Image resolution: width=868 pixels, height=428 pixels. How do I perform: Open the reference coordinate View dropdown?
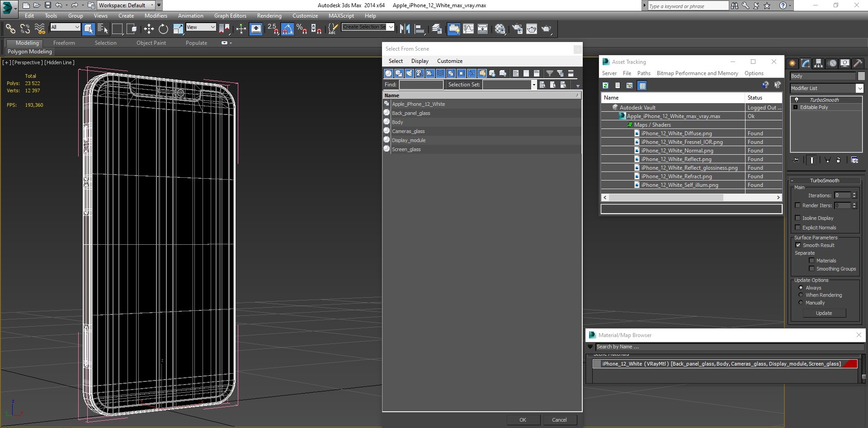click(x=201, y=27)
